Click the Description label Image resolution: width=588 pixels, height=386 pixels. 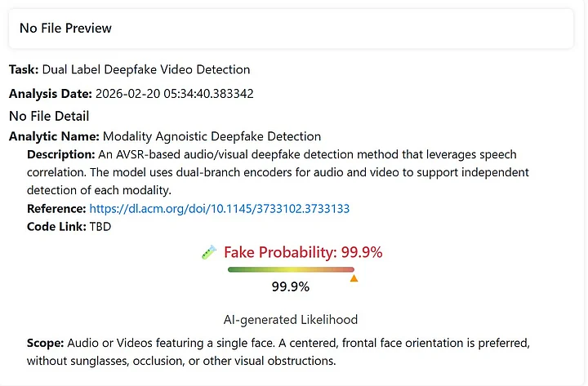coord(60,154)
